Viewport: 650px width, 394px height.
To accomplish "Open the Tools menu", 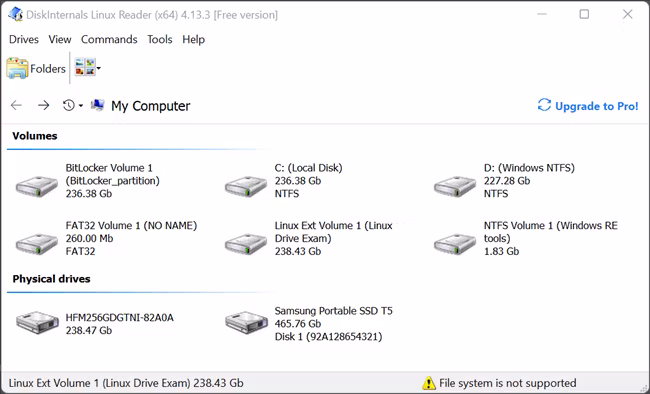I will [x=160, y=39].
